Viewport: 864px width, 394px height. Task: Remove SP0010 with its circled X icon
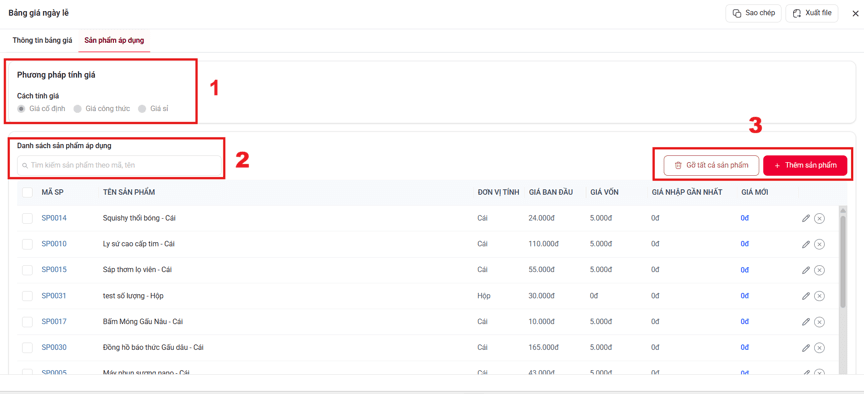(819, 244)
